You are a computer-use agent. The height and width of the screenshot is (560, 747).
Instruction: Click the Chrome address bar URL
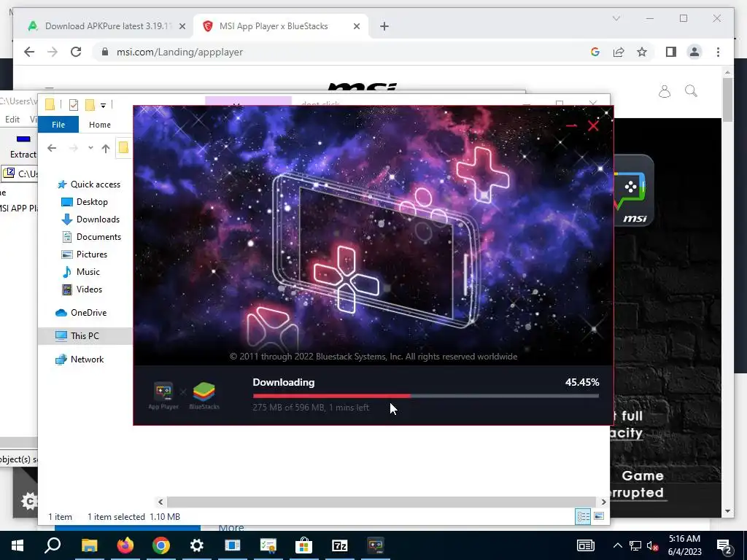click(x=179, y=52)
